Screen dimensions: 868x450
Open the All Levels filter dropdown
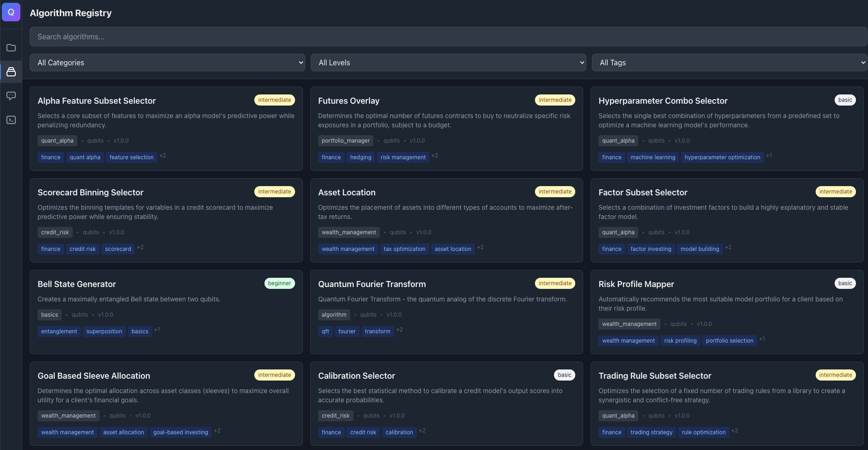[448, 62]
